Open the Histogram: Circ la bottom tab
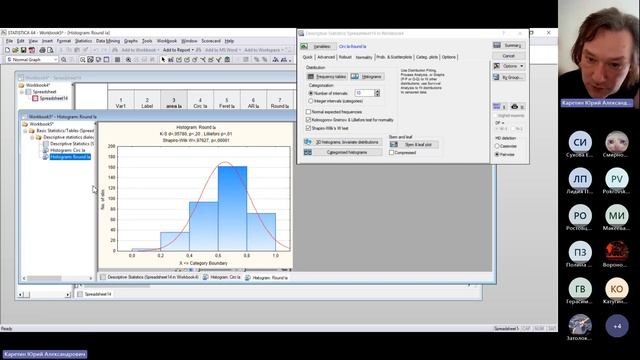The width and height of the screenshot is (640, 360). (222, 277)
